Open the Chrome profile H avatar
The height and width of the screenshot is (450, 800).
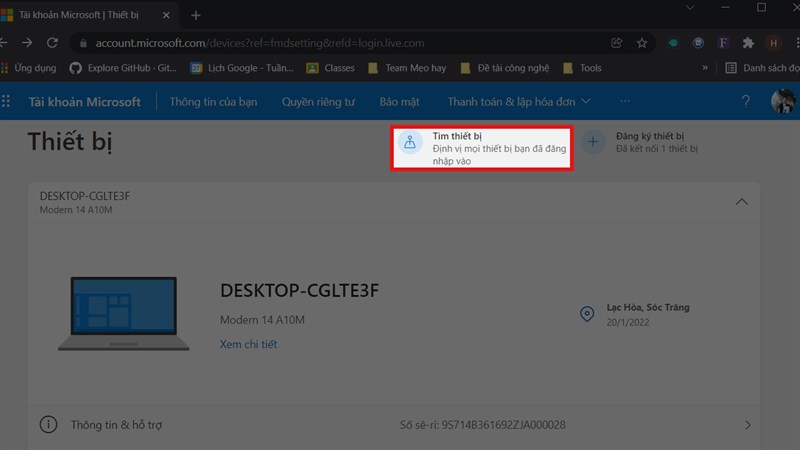coord(773,43)
